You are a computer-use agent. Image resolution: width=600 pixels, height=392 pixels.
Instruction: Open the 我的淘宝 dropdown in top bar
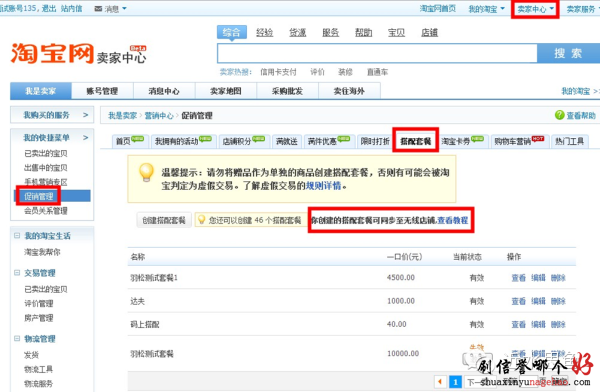(x=486, y=9)
